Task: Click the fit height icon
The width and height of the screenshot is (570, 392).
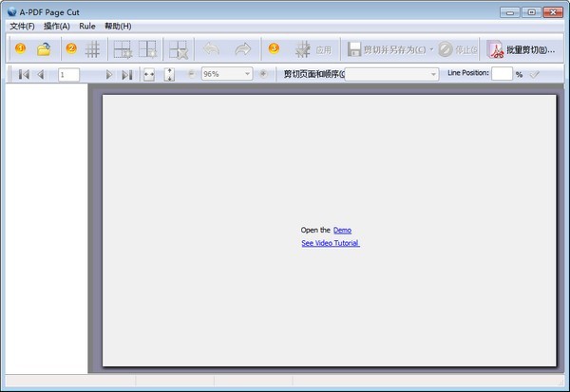Action: tap(169, 74)
